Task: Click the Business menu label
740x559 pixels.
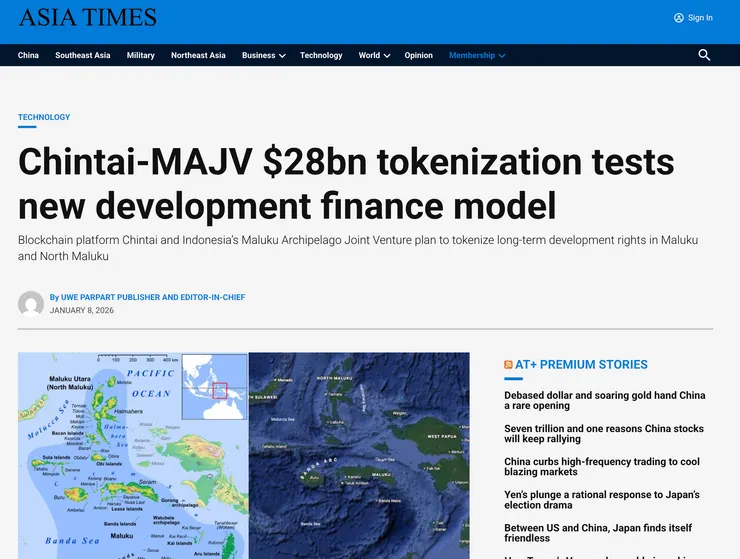Action: click(259, 55)
